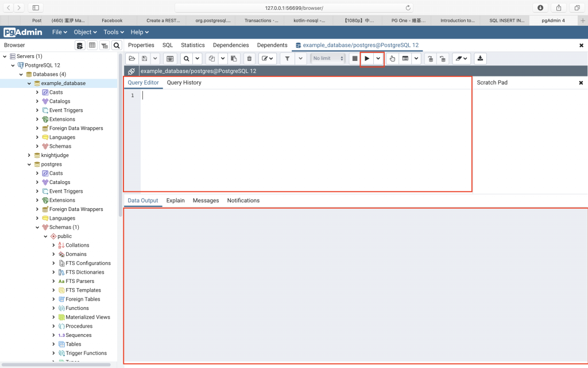
Task: Click the Download as CSV icon
Action: point(481,59)
